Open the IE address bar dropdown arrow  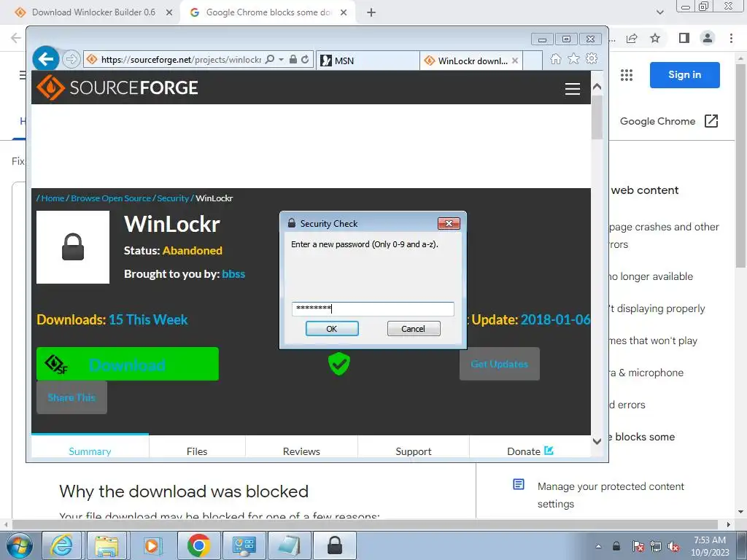[x=281, y=60]
